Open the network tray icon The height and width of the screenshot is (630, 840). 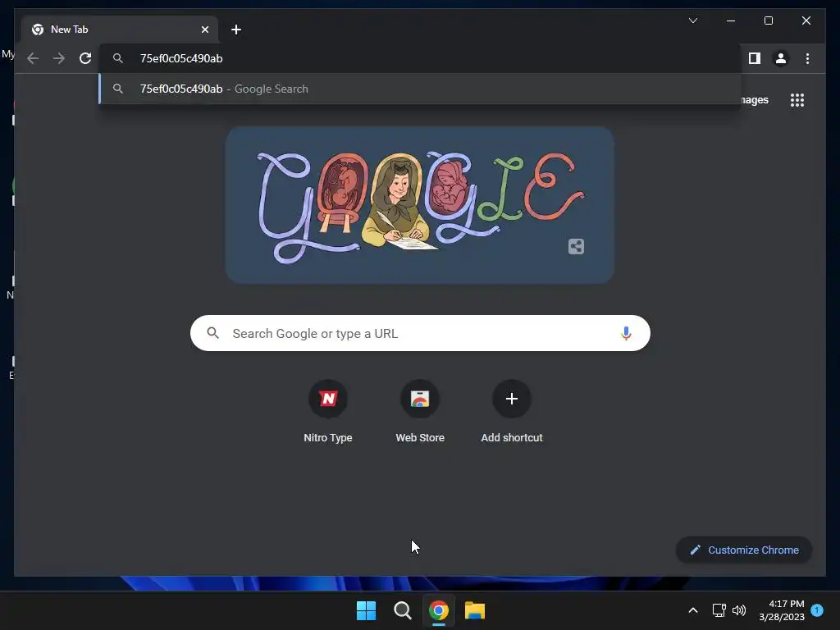(x=719, y=610)
